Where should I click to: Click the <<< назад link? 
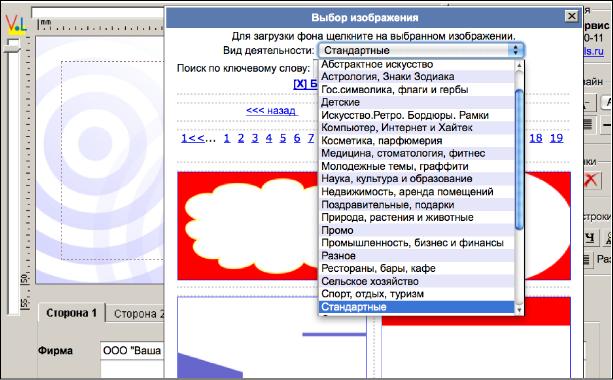tap(271, 111)
